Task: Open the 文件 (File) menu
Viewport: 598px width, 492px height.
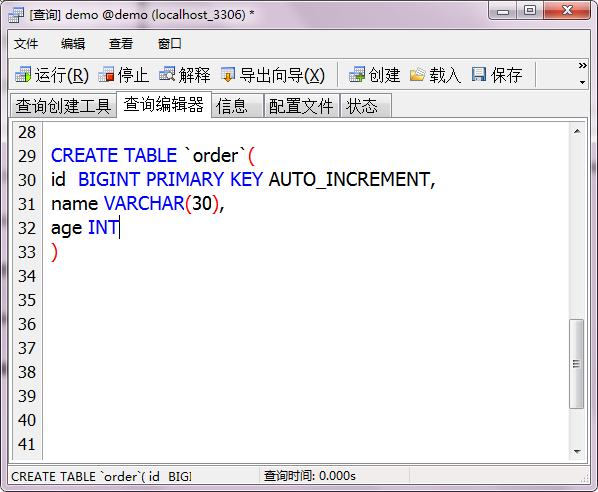Action: click(x=26, y=44)
